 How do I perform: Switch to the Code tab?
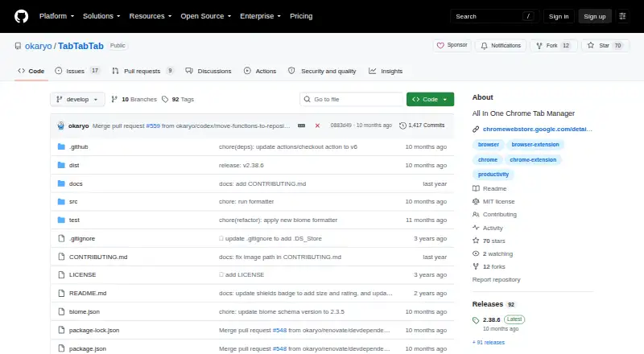(x=31, y=71)
